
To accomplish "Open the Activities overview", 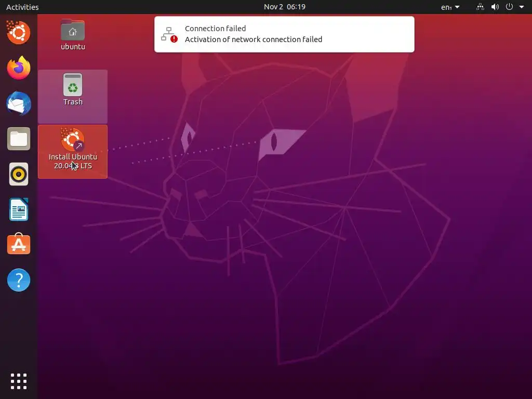I will tap(22, 7).
